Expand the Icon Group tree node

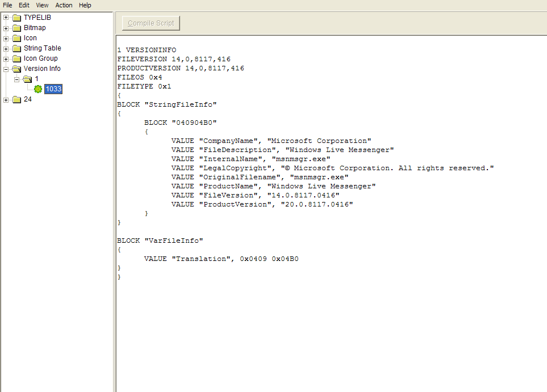(x=6, y=59)
